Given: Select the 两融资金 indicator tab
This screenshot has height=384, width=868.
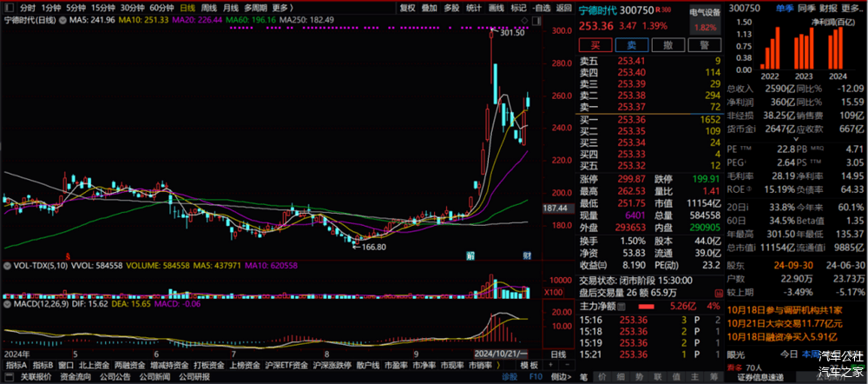Looking at the screenshot, I should (x=129, y=365).
